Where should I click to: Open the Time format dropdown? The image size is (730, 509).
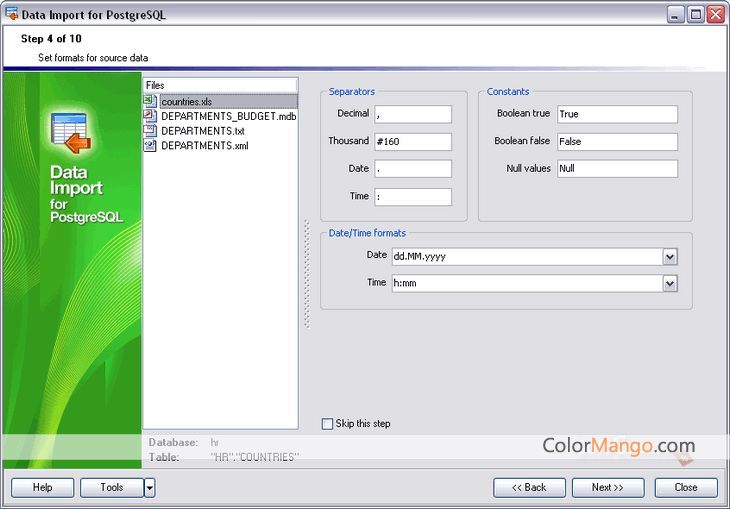click(669, 283)
